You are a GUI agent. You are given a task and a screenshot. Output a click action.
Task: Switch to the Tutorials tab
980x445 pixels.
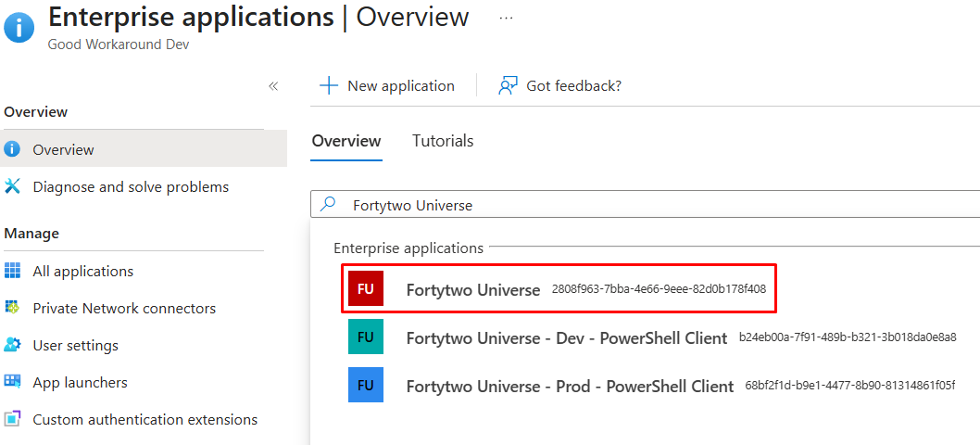click(x=443, y=141)
